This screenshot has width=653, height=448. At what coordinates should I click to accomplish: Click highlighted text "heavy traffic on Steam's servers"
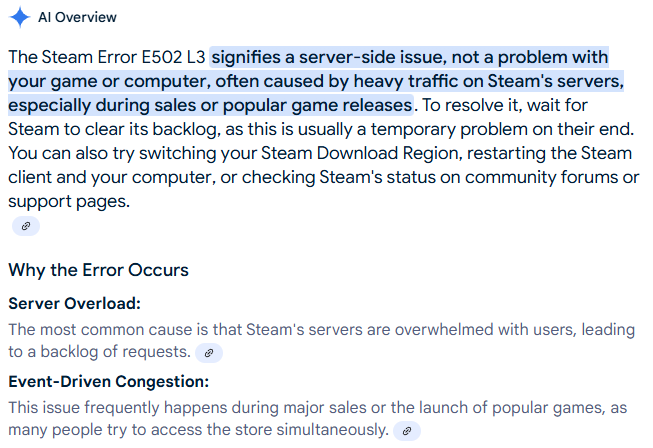pyautogui.click(x=489, y=81)
